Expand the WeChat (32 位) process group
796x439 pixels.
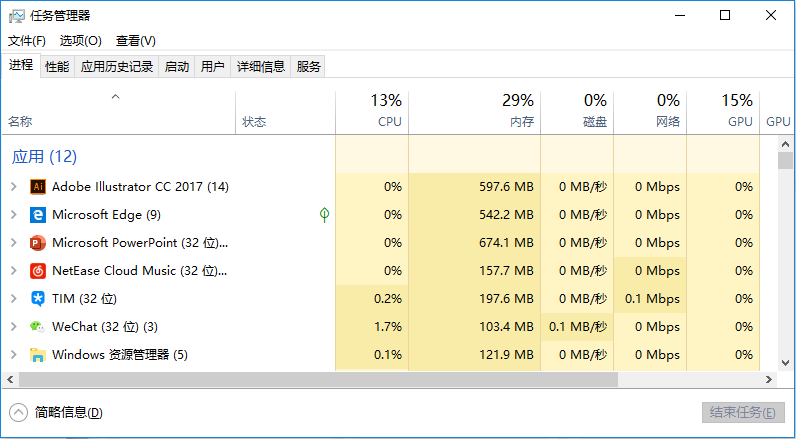click(14, 326)
